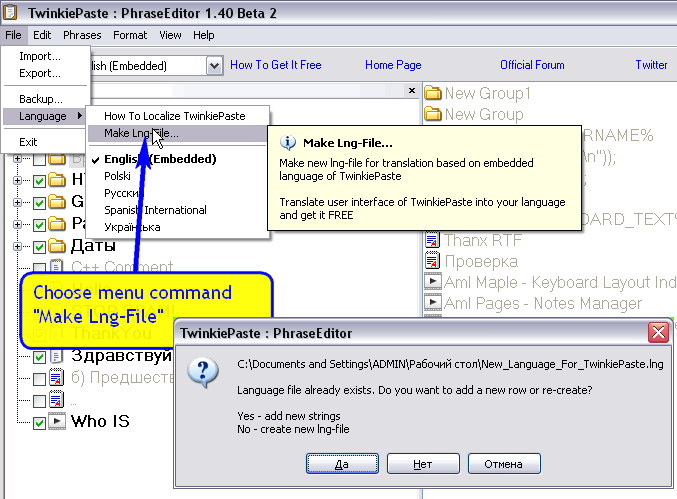Toggle the Who IS checkbox
Viewport: 677px width, 499px height.
[39, 423]
